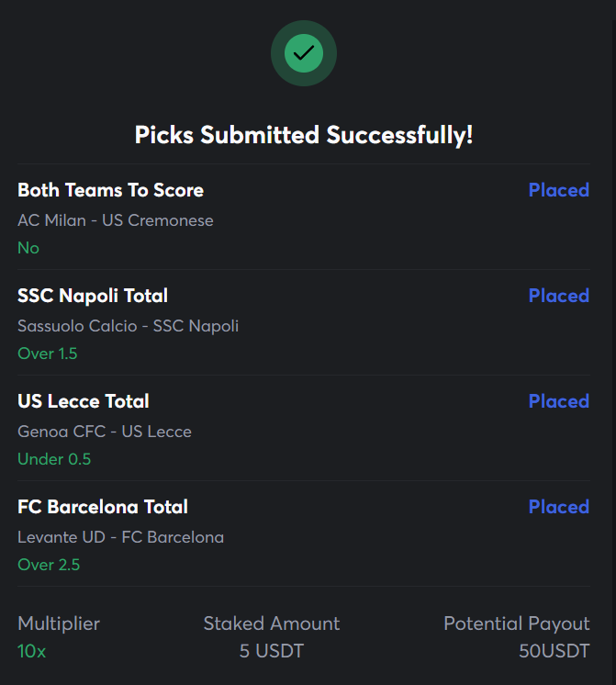Select the SSC Napoli Total pick title
616x685 pixels.
(93, 296)
